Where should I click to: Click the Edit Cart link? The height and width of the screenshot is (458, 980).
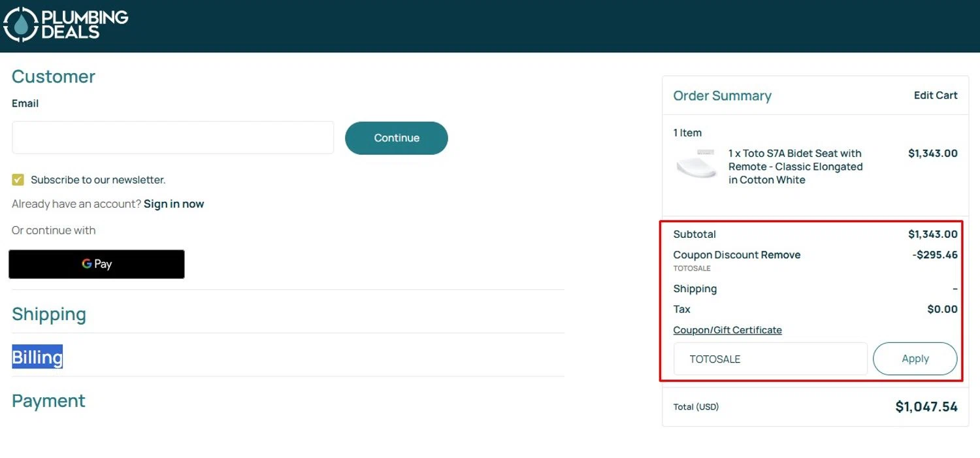pos(936,95)
